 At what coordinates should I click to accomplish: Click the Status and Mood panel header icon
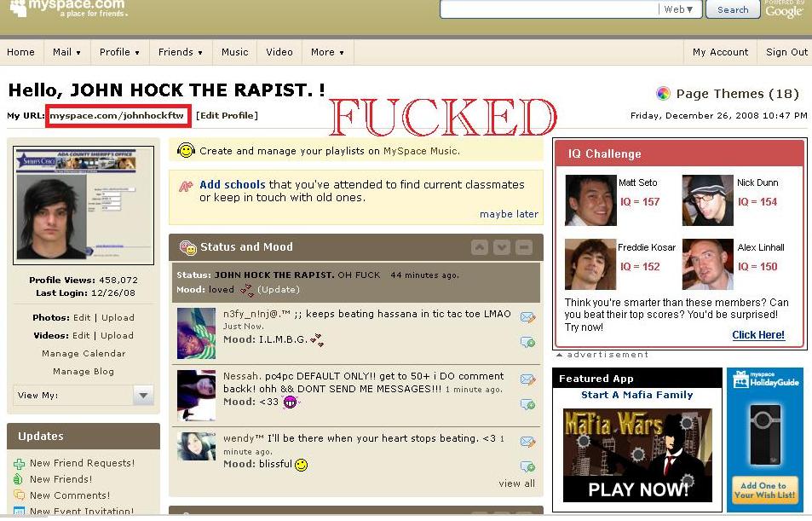tap(187, 248)
